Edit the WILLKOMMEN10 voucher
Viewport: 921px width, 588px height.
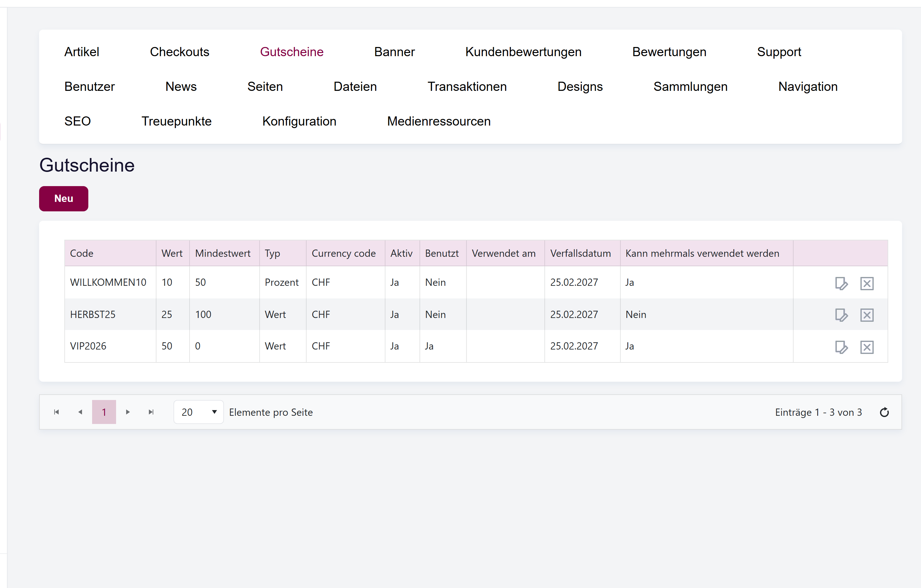tap(841, 284)
